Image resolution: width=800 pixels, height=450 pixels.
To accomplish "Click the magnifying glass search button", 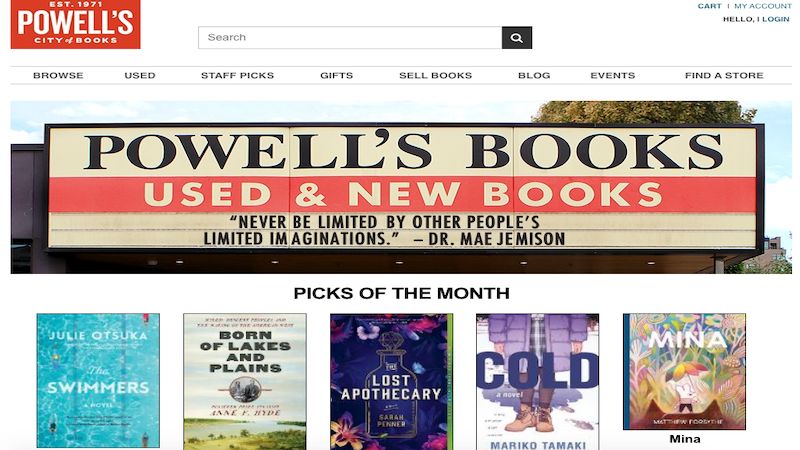I will [516, 38].
